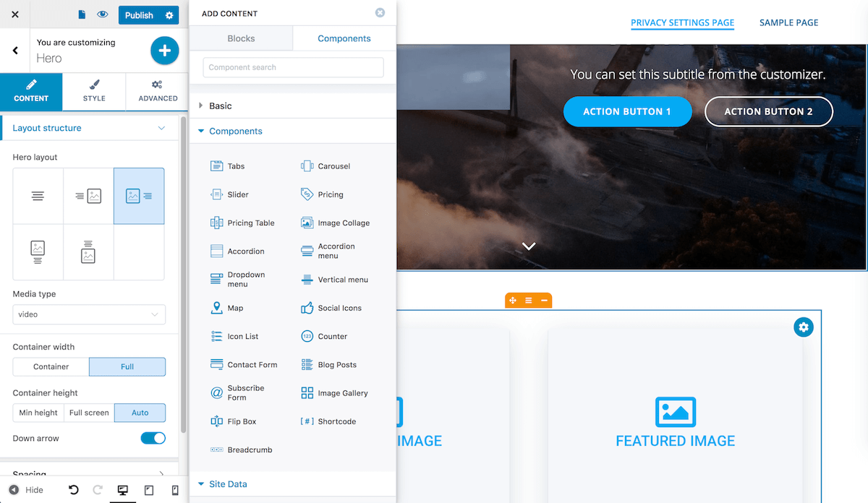Viewport: 868px width, 503px height.
Task: Select image left text right hero layout
Action: click(139, 196)
